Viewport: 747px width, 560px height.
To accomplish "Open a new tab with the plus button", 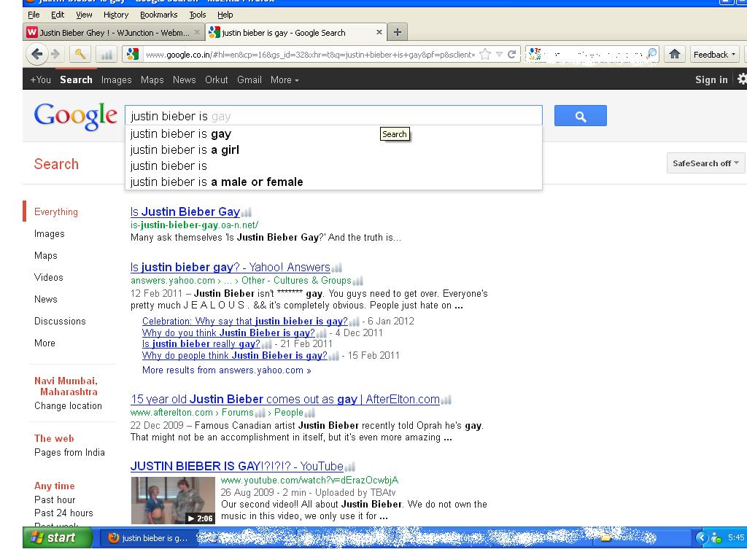I will point(397,32).
